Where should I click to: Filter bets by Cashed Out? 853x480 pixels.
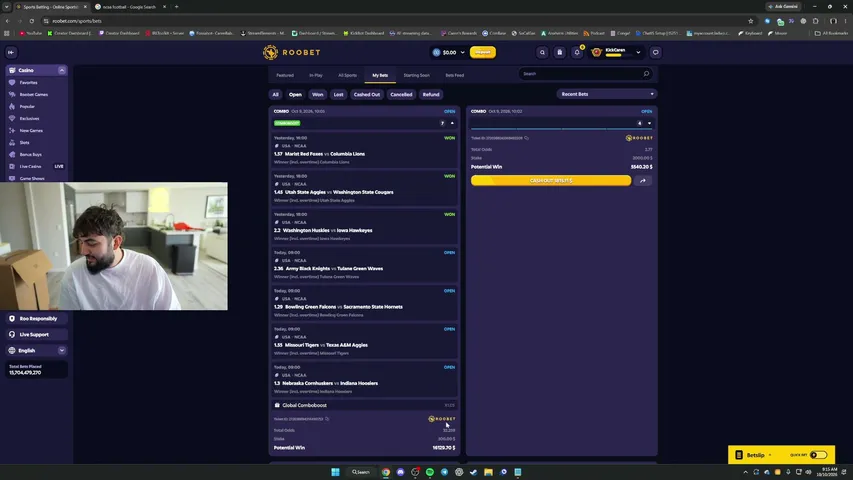point(367,95)
